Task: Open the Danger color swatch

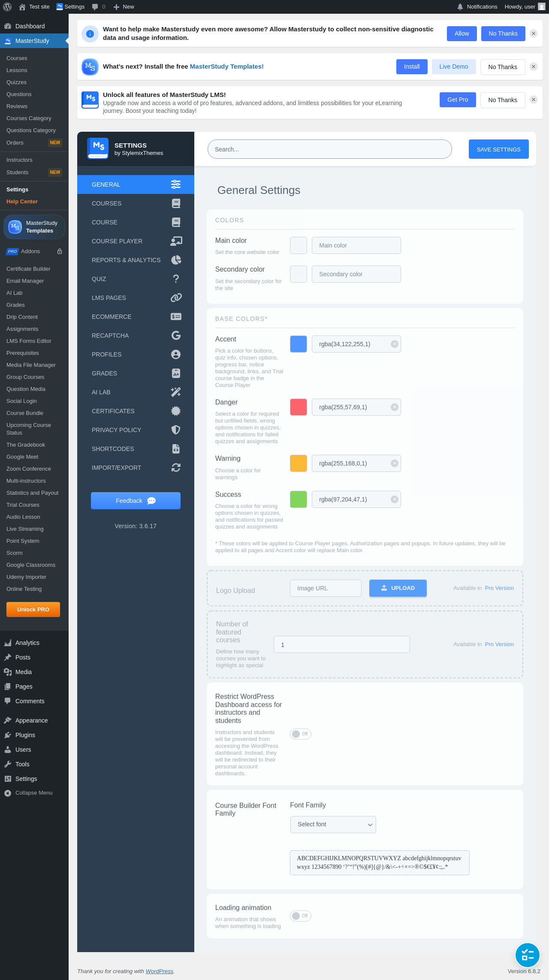Action: tap(299, 407)
